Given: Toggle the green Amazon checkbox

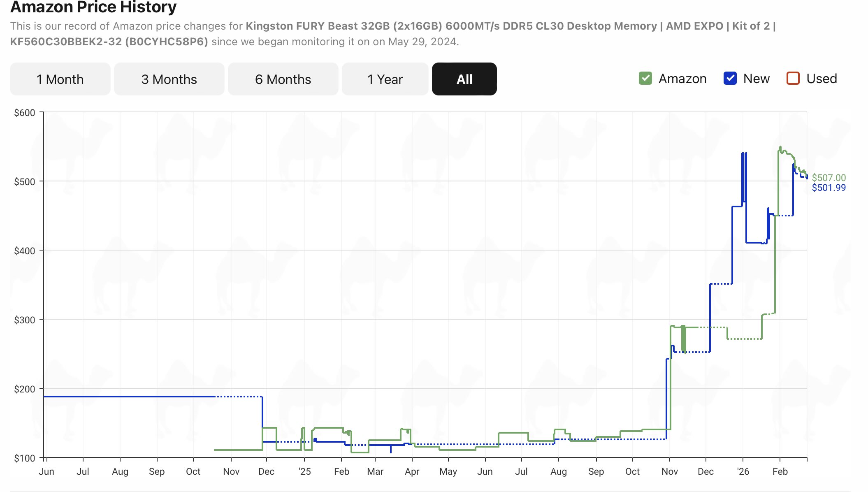Looking at the screenshot, I should pyautogui.click(x=645, y=78).
